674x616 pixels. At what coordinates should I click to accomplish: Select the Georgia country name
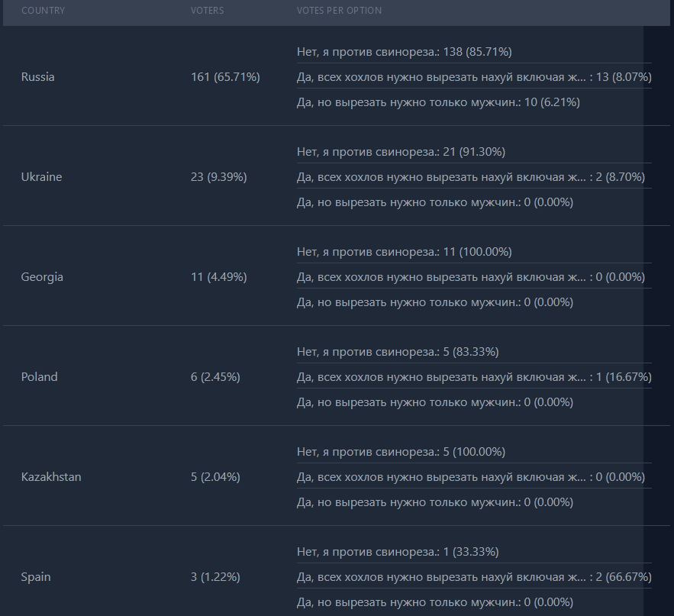42,277
